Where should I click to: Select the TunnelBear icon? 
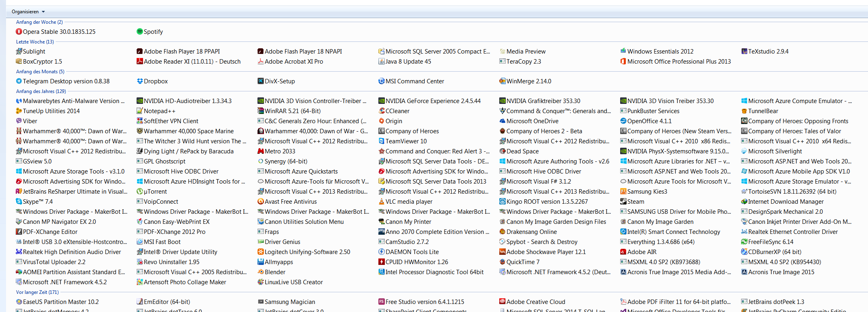click(x=744, y=111)
